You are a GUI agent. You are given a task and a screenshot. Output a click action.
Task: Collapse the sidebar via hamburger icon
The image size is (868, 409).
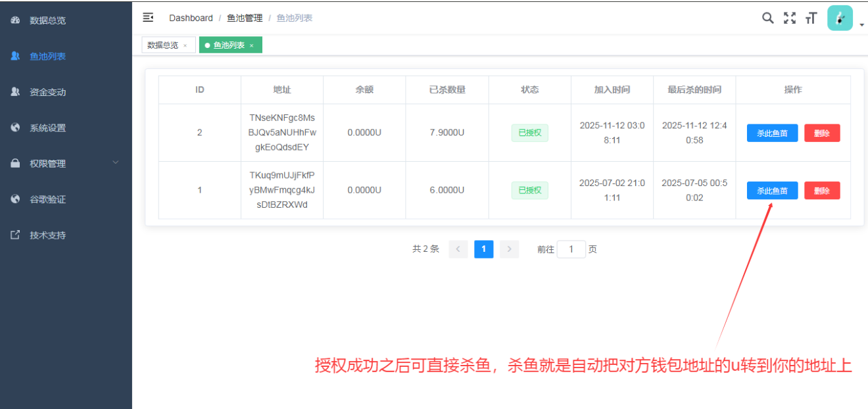coord(148,17)
